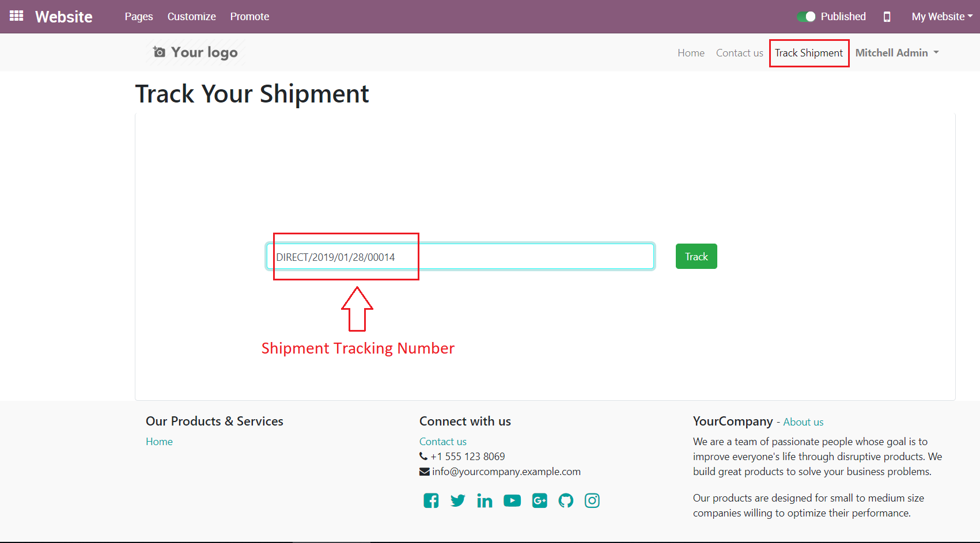Open the About us link
This screenshot has width=980, height=543.
803,422
